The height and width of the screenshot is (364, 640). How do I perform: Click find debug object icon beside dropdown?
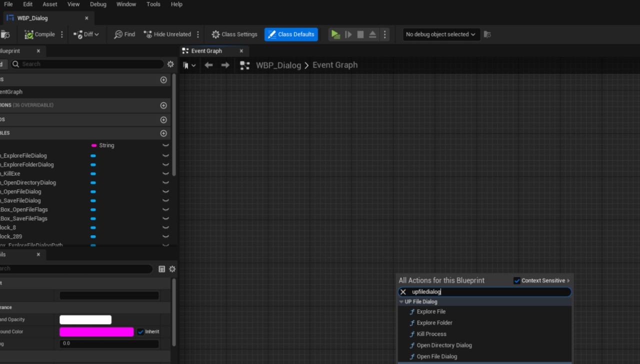tap(487, 34)
